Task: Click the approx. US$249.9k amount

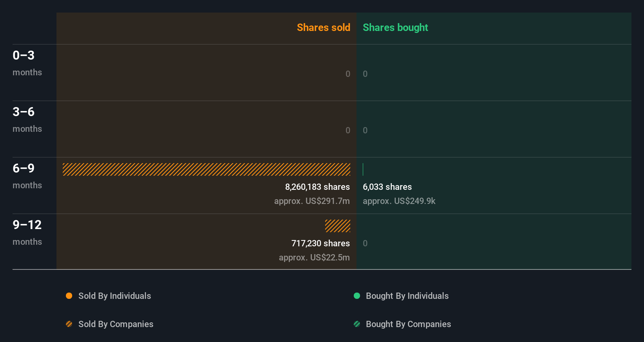Action: point(399,201)
